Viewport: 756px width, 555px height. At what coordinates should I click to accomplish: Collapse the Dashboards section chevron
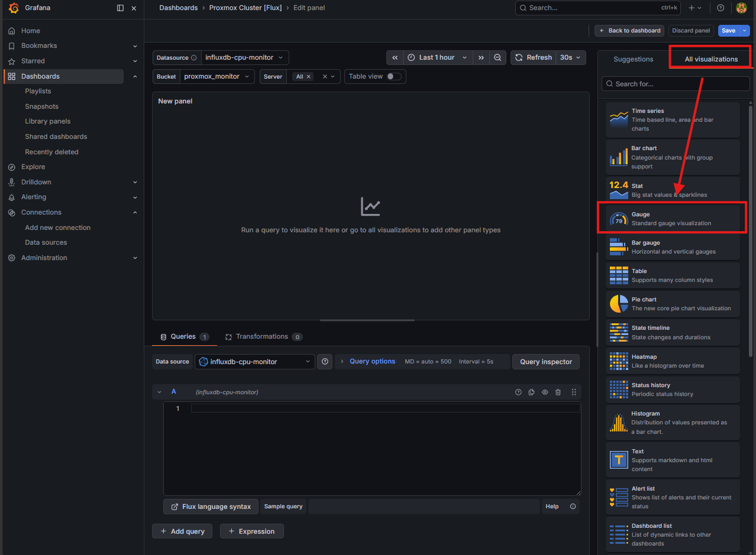135,76
